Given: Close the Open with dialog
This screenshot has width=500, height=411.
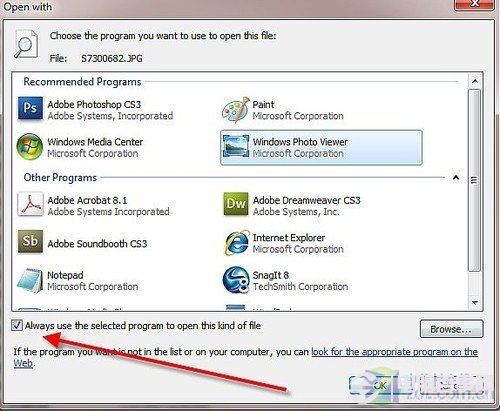Looking at the screenshot, I should [474, 4].
